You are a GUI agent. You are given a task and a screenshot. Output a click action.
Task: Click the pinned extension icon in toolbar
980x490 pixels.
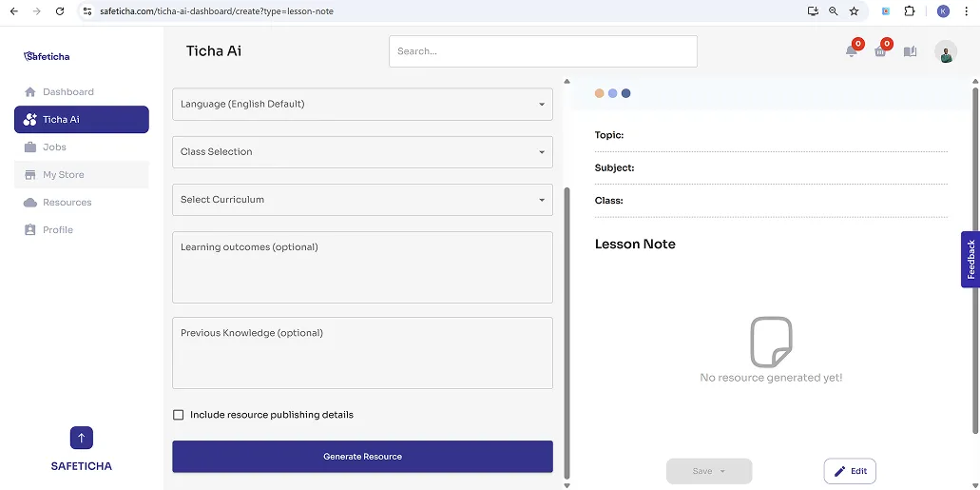coord(886,11)
